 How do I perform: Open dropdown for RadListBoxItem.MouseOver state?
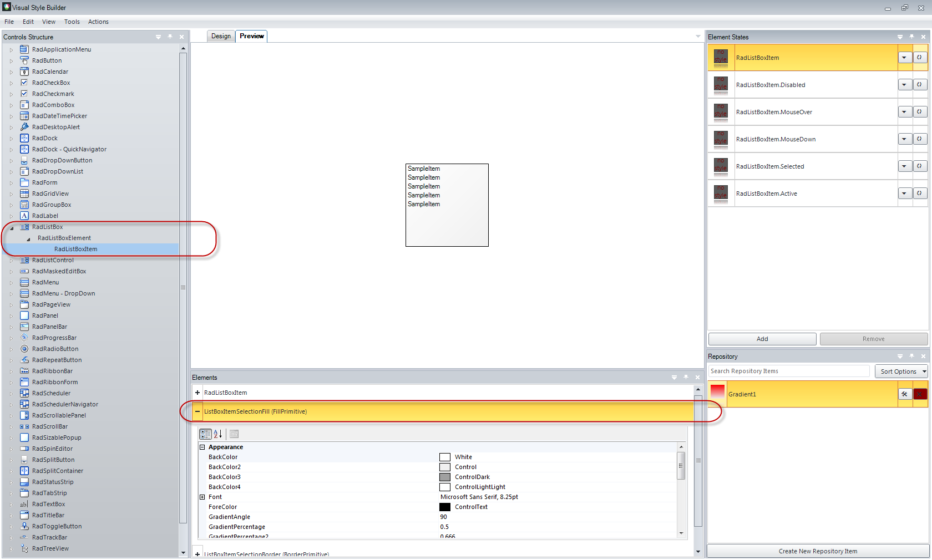click(905, 112)
